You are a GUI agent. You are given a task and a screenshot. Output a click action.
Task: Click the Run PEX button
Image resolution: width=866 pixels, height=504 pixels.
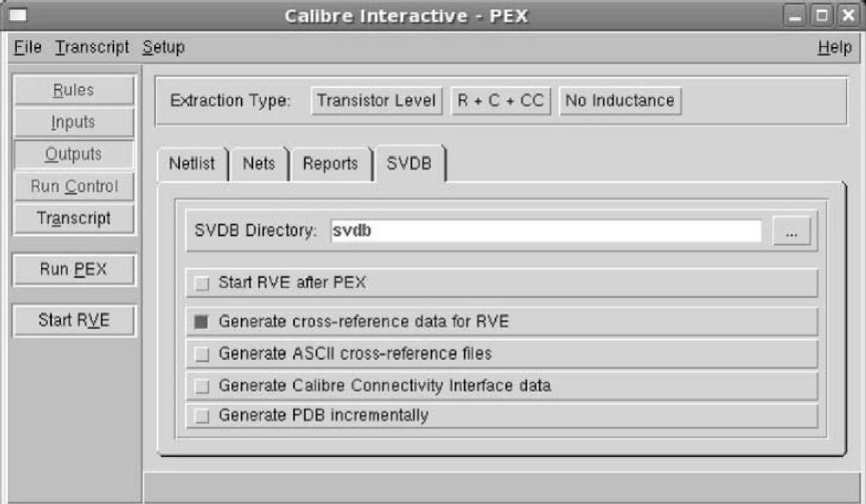[x=73, y=270]
